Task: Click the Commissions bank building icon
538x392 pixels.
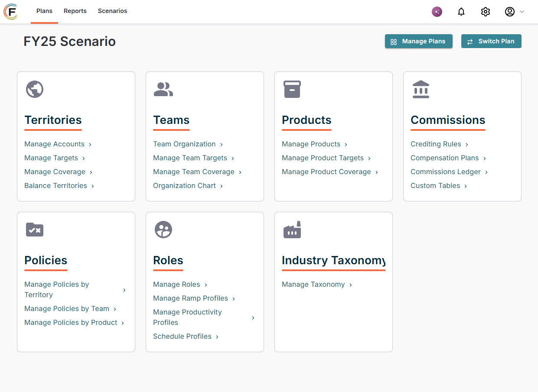Action: (421, 89)
